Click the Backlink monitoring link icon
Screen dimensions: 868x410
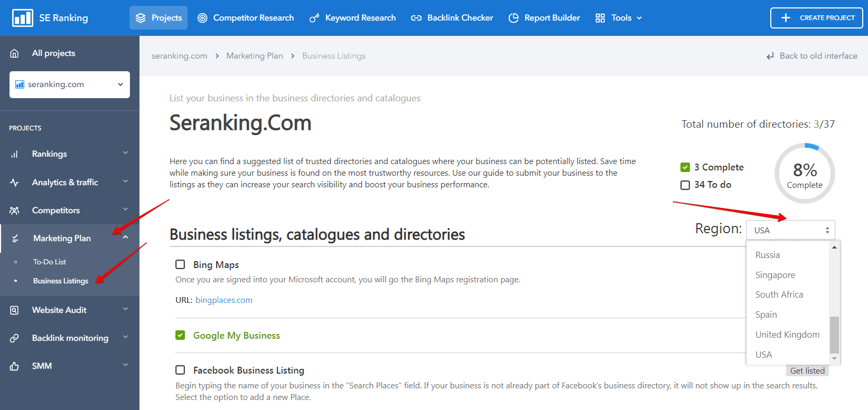[14, 338]
